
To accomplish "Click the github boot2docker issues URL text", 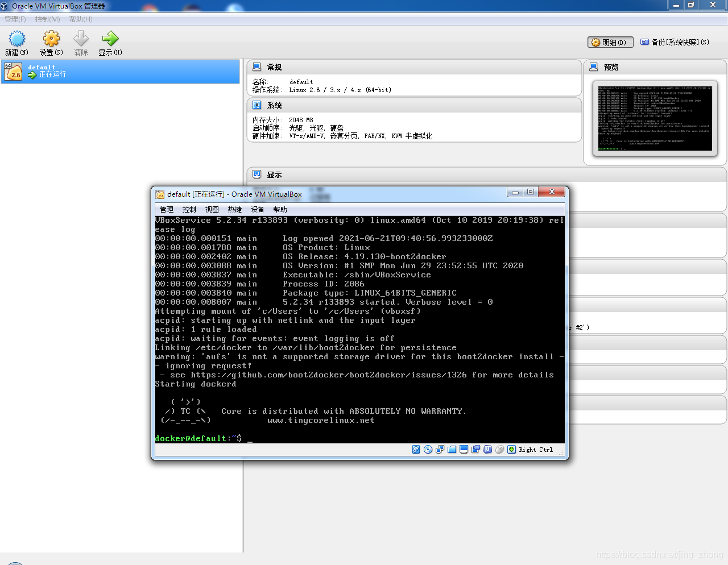I will tap(329, 375).
